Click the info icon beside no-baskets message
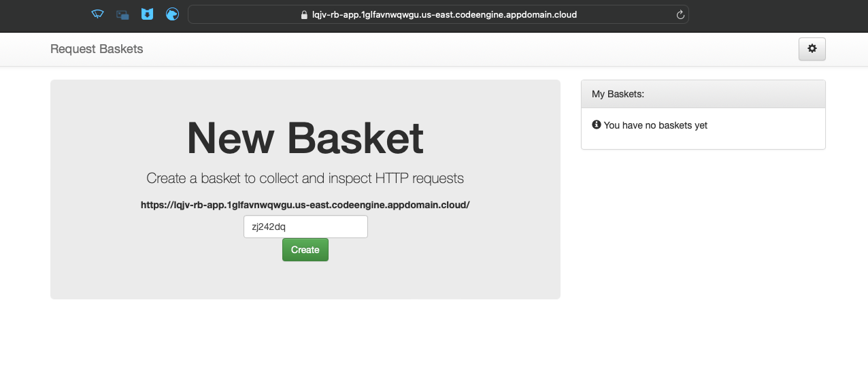The image size is (868, 379). pos(597,125)
